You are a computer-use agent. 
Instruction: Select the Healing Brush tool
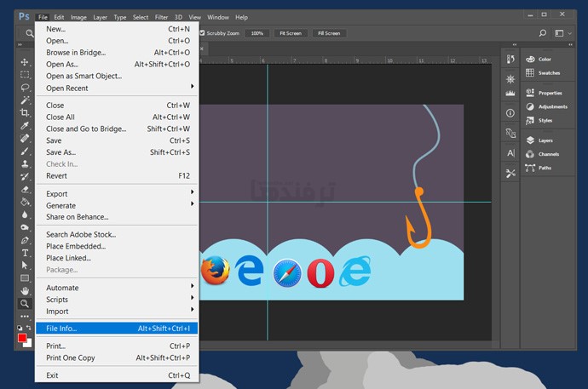25,138
